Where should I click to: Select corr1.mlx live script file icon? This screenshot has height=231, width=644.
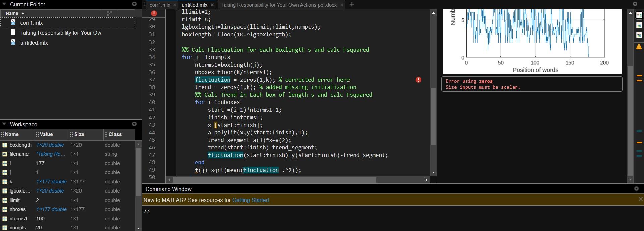pyautogui.click(x=13, y=22)
